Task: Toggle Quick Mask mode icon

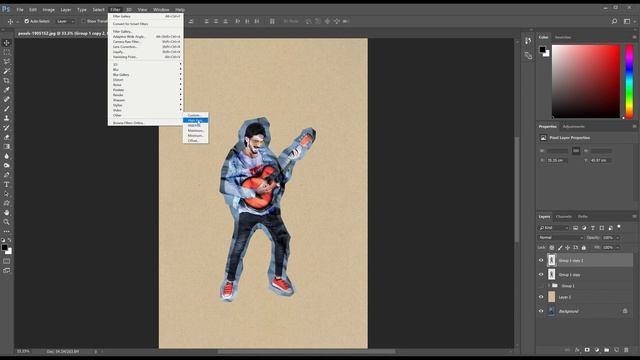Action: 7,261
